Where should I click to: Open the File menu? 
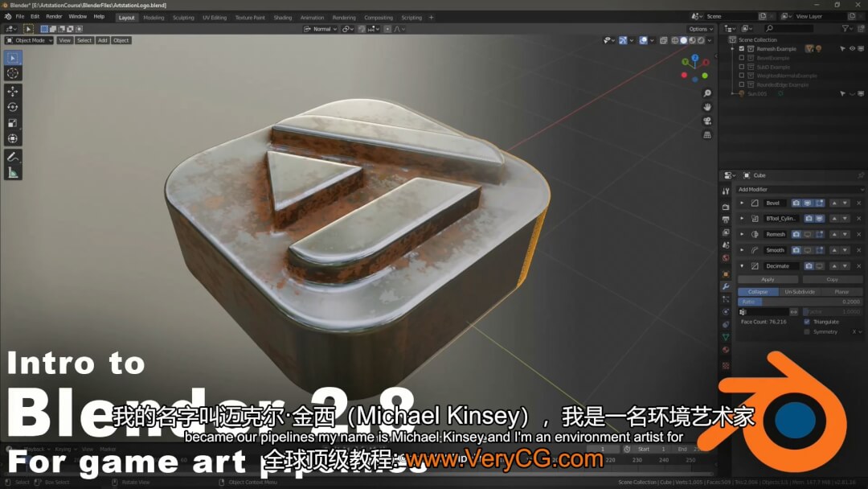[x=20, y=17]
